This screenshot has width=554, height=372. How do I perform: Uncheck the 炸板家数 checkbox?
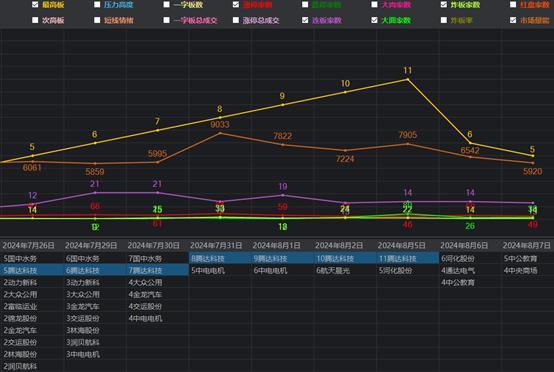pyautogui.click(x=444, y=5)
